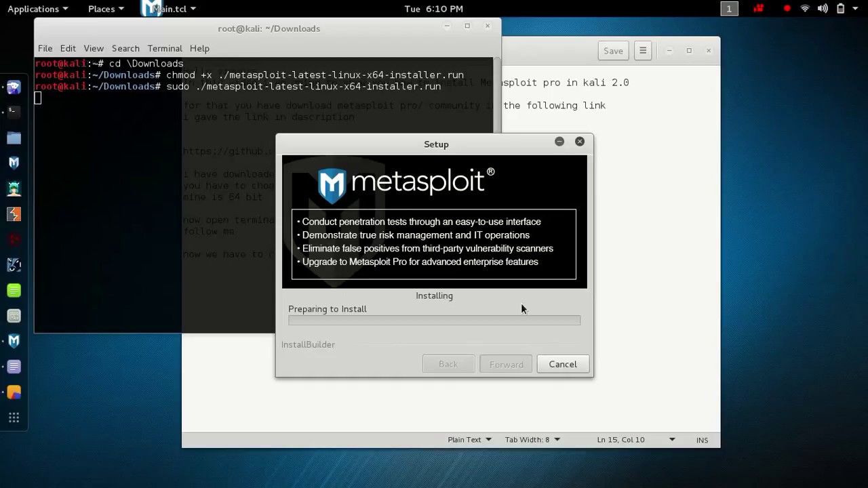The image size is (868, 488).
Task: Click the Installing heading text
Action: pos(434,296)
